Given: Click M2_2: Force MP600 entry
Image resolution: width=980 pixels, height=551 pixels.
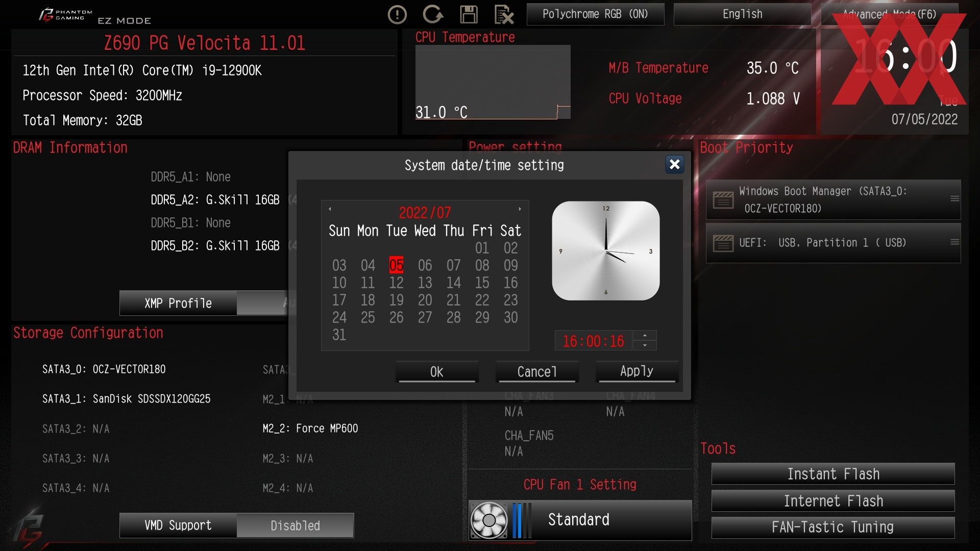Looking at the screenshot, I should (310, 428).
